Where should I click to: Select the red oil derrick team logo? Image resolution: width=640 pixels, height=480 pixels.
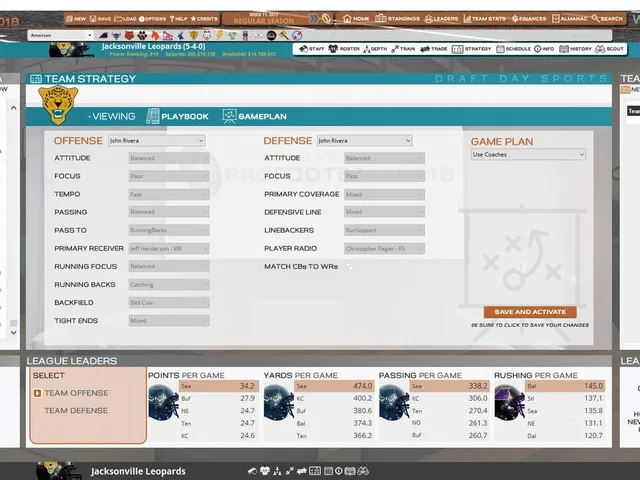coord(167,36)
